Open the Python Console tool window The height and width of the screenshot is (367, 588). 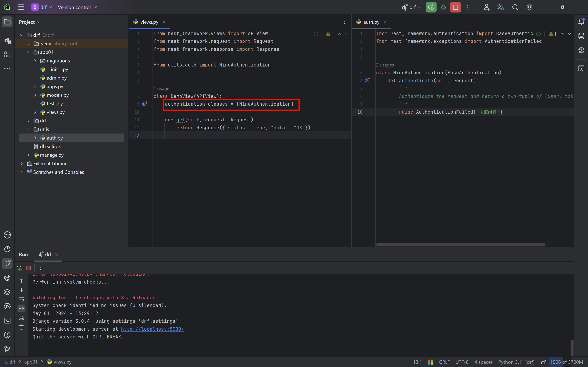click(7, 278)
